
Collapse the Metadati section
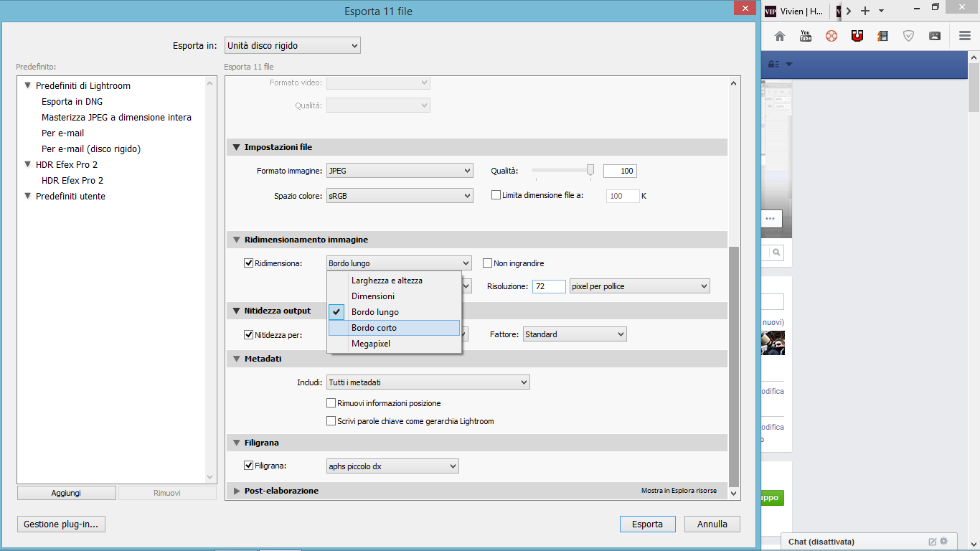236,358
